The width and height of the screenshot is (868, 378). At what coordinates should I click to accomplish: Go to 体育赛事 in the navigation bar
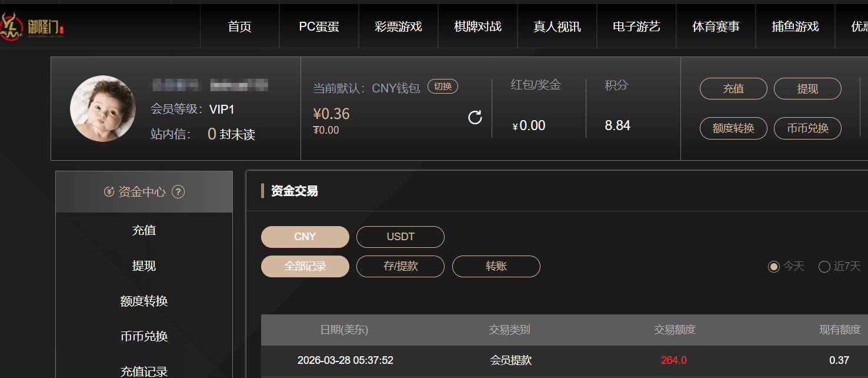[716, 26]
